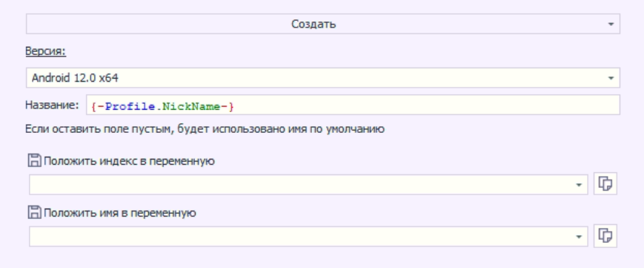Click the Название input field with {-Profile.NickName-}
Screen dimensions: 644x268
353,105
